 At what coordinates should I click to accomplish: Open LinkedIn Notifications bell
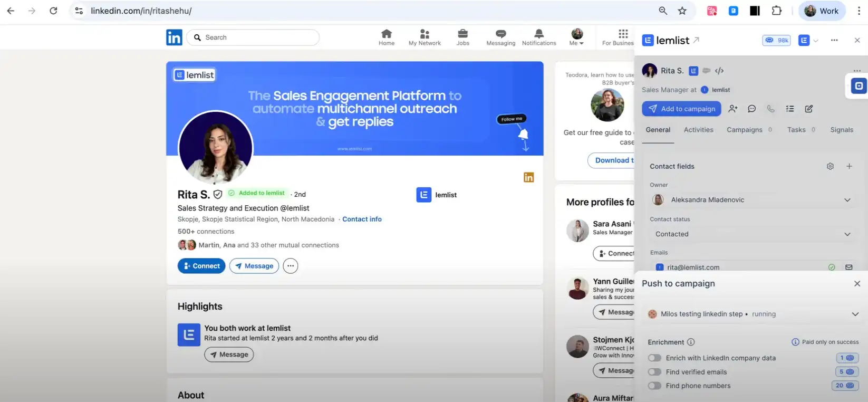pyautogui.click(x=539, y=37)
